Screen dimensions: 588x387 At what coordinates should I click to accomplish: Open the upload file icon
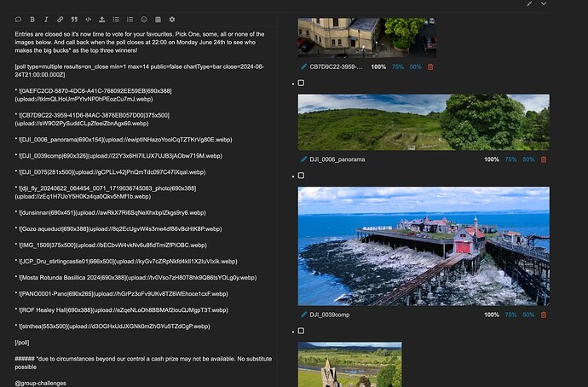[x=102, y=20]
